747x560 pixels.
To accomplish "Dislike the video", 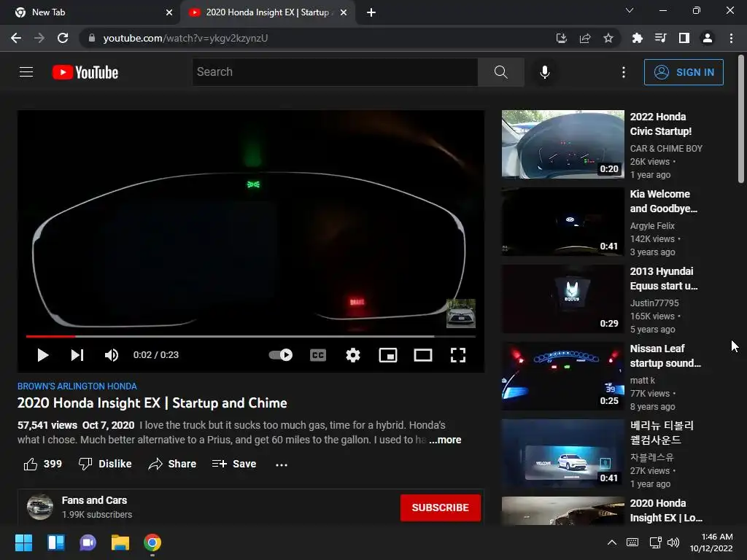I will (105, 464).
